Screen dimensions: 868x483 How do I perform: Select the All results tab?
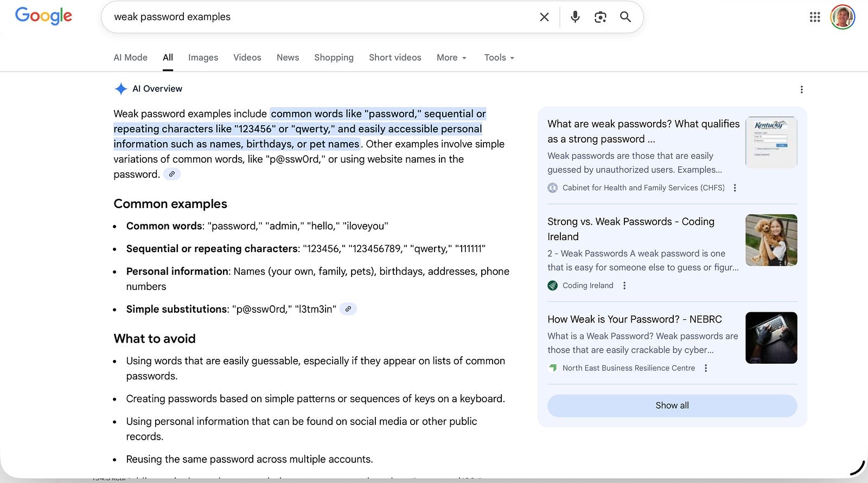[168, 57]
